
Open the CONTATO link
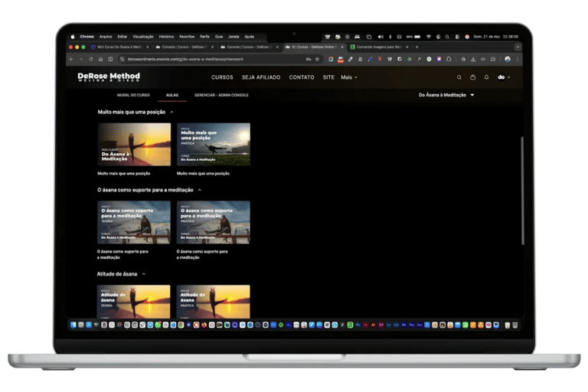click(x=302, y=77)
